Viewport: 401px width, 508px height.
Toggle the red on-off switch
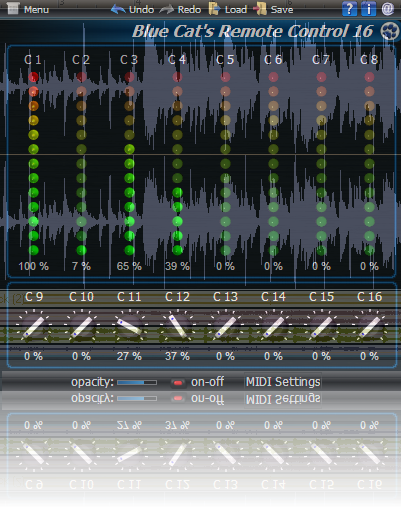tap(178, 383)
